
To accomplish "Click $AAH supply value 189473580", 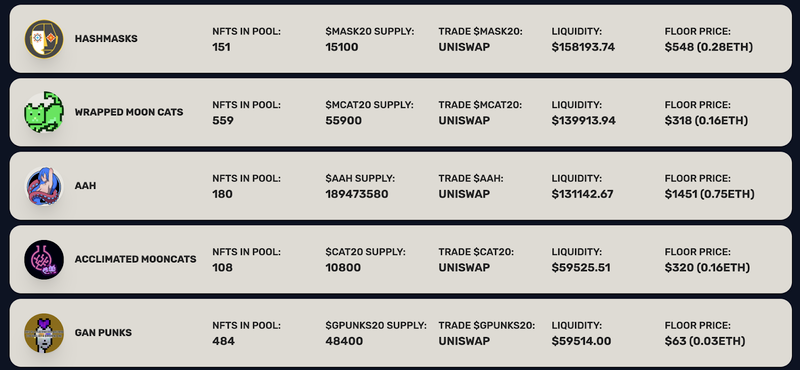I will click(357, 194).
